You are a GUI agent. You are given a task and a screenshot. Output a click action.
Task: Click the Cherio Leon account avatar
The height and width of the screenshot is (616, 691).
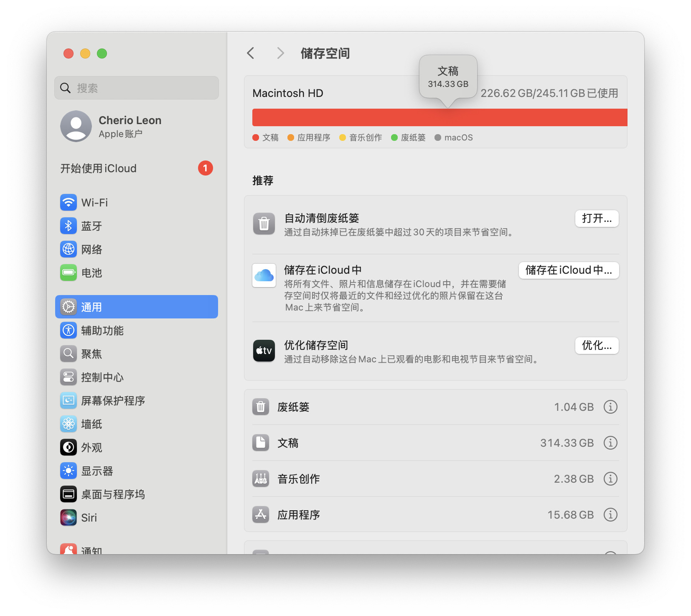point(76,126)
